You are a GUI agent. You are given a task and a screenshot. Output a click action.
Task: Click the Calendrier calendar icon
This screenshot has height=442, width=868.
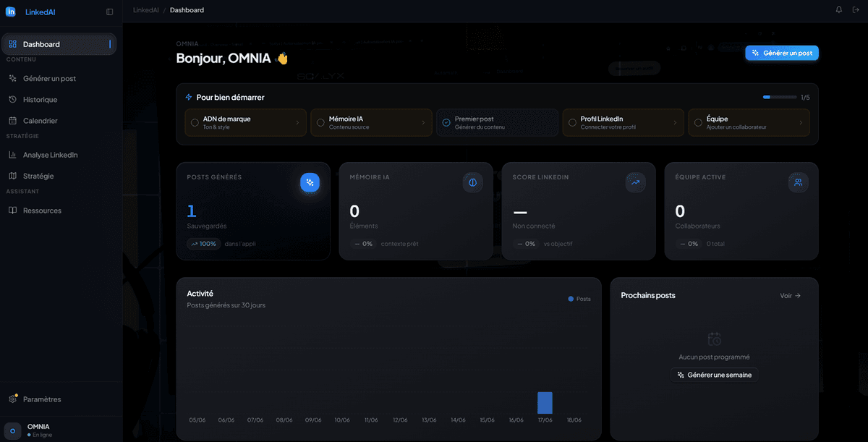[13, 121]
